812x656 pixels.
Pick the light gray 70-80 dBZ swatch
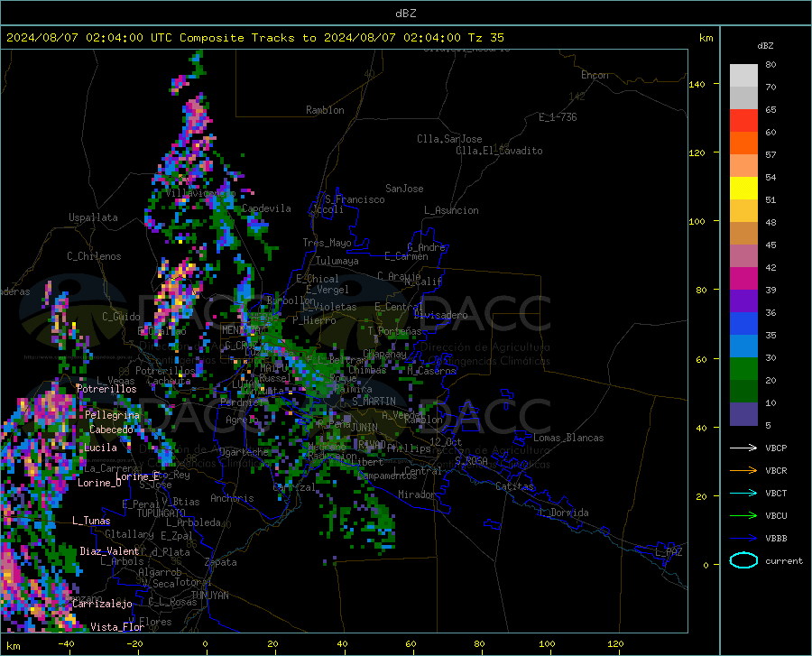pyautogui.click(x=743, y=76)
